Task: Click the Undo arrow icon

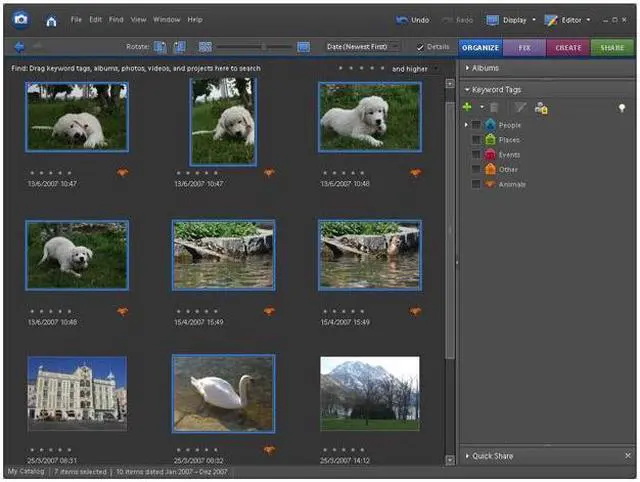Action: (402, 20)
